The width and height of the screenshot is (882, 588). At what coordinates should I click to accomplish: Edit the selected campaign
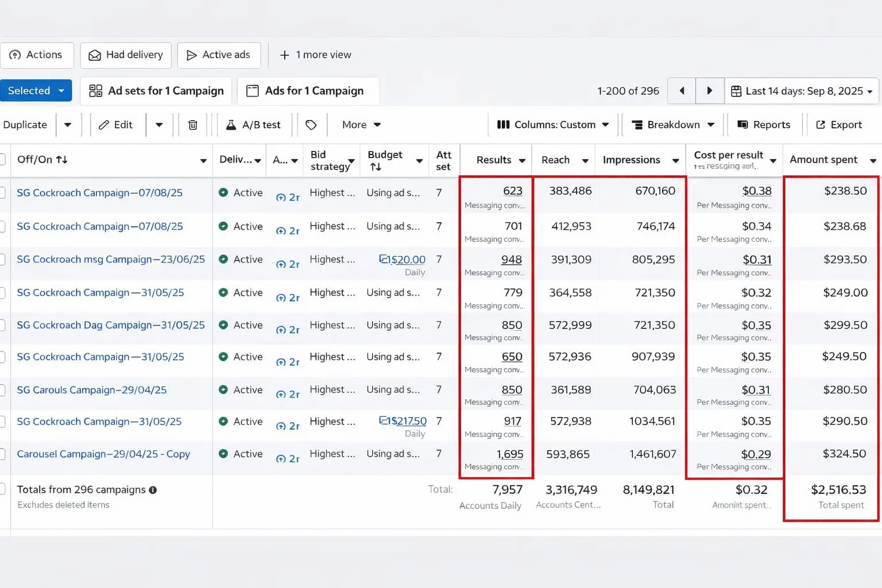(x=115, y=125)
